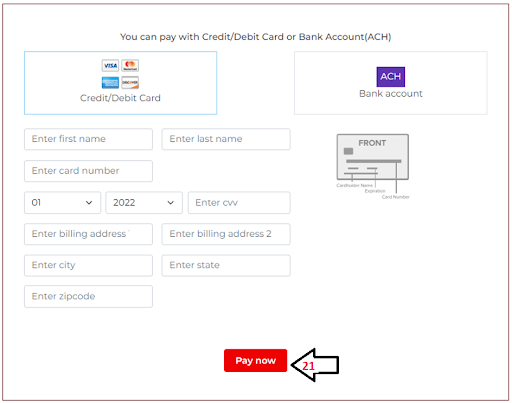
Task: Click the Discover card logo icon
Action: point(130,83)
